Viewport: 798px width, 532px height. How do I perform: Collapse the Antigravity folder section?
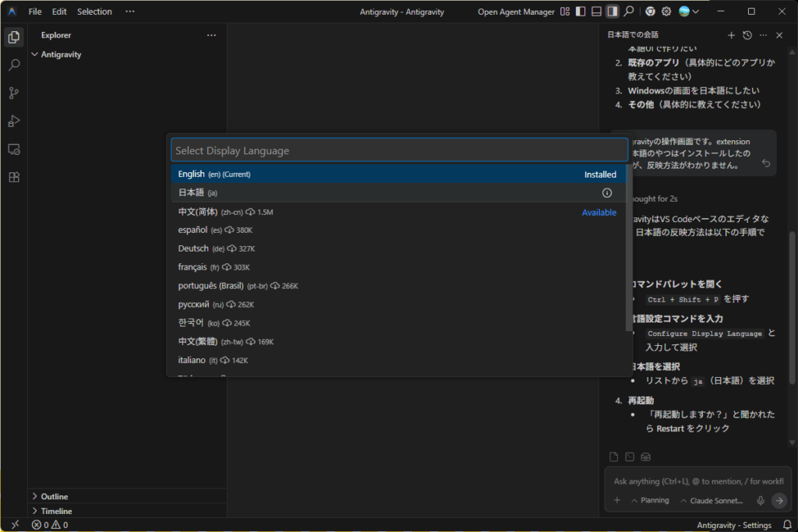[34, 55]
